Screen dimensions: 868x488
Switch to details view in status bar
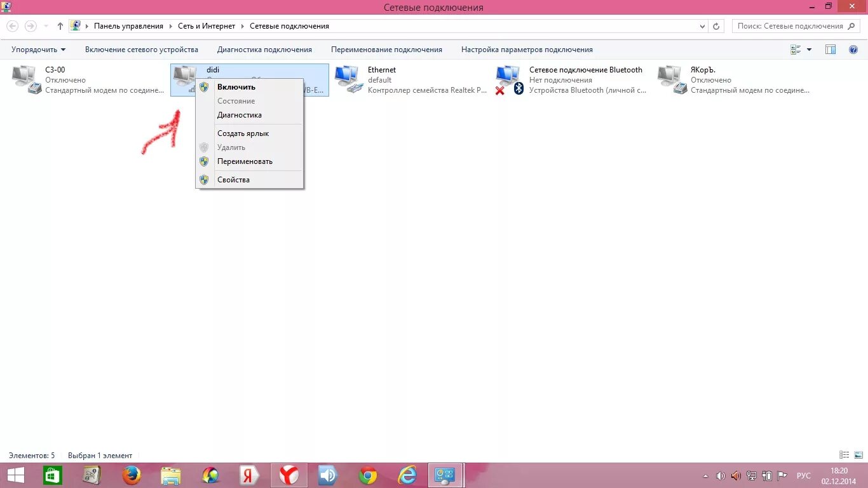click(844, 455)
